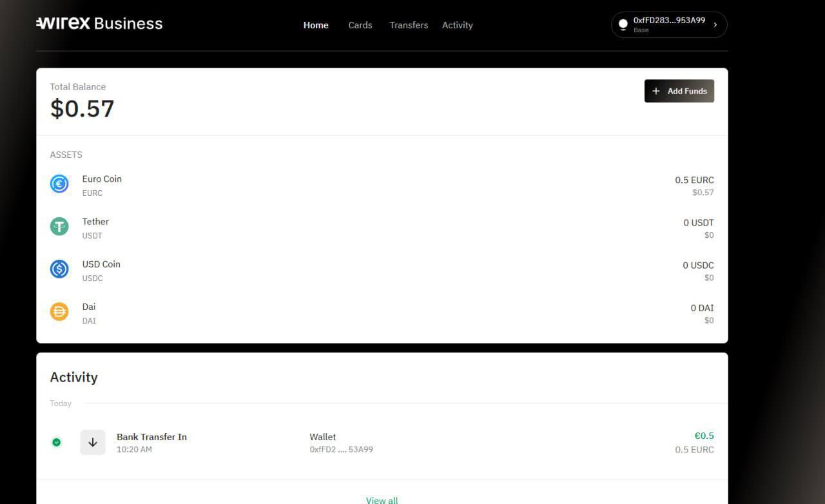This screenshot has width=825, height=504.
Task: Switch to the Transfers tab
Action: pyautogui.click(x=409, y=25)
